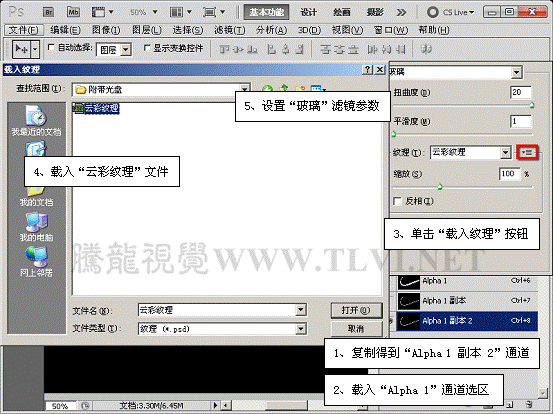This screenshot has width=553, height=414.
Task: Click the 扭曲度 value field
Action: click(x=521, y=92)
